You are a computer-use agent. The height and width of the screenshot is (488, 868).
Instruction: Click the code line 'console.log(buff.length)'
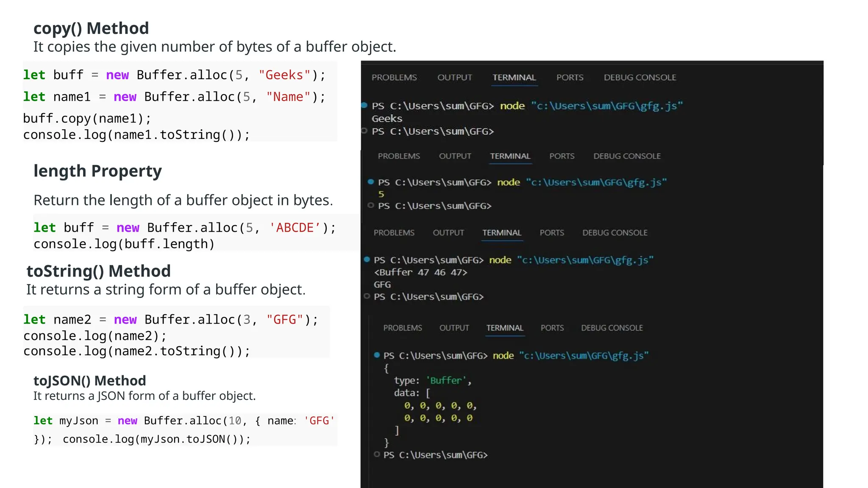124,244
